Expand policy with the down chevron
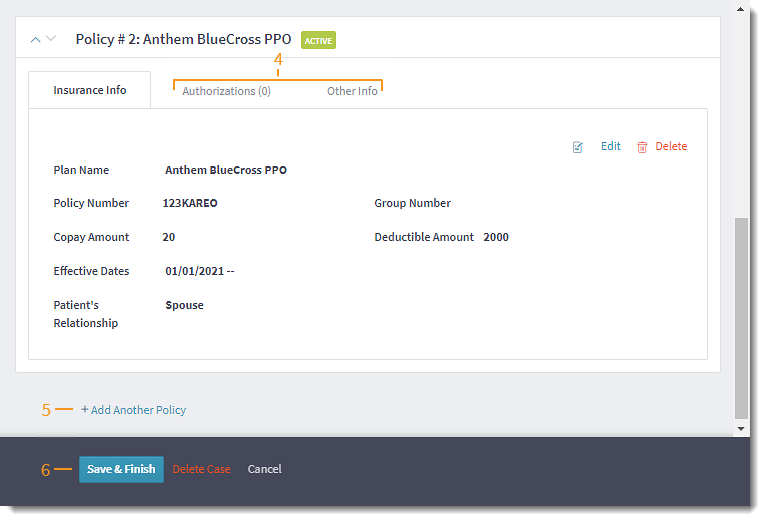This screenshot has height=521, width=765. click(x=51, y=38)
